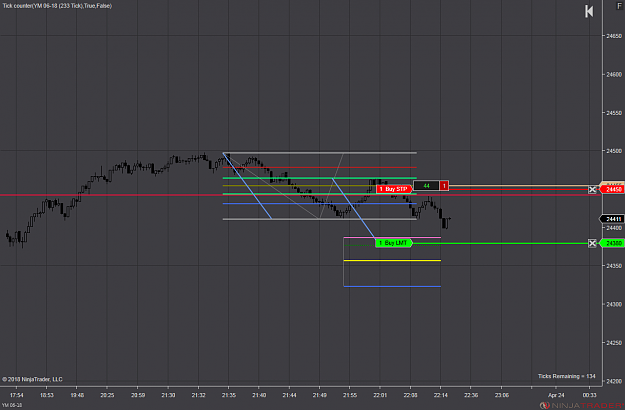The image size is (625, 410).
Task: Click the F fixed-scale indicator button
Action: click(619, 6)
